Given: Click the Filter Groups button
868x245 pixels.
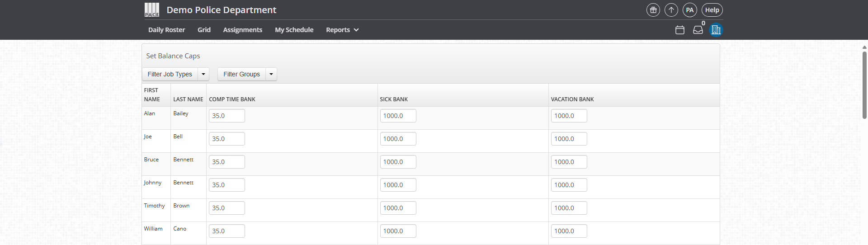Looking at the screenshot, I should [241, 74].
